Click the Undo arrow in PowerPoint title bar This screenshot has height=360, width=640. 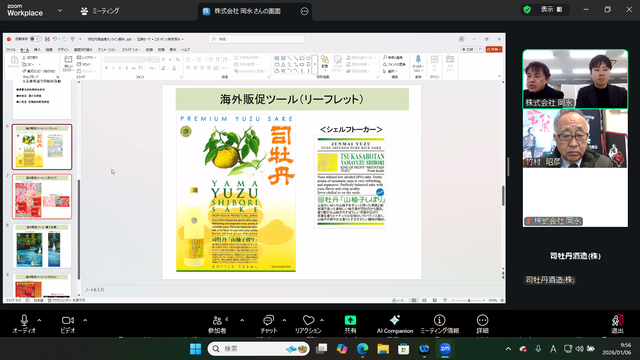(55, 39)
